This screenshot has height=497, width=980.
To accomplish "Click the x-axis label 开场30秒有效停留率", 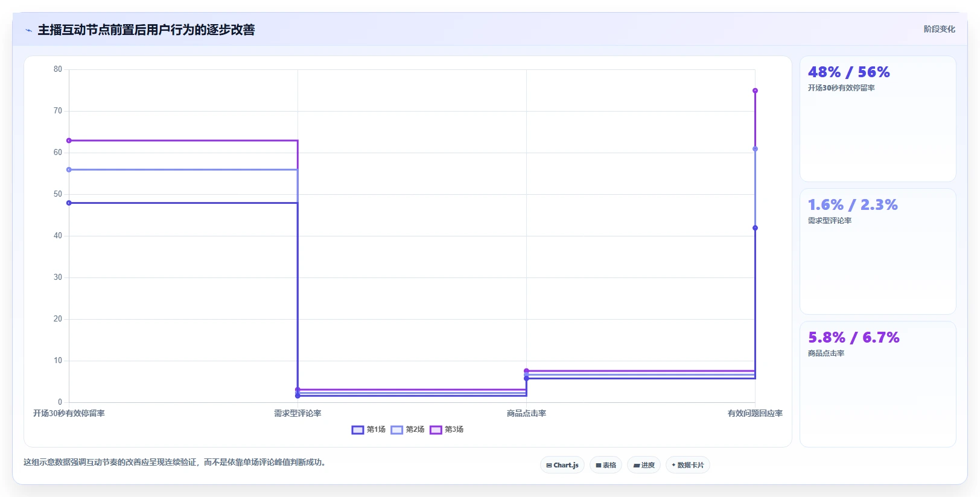I will pos(69,414).
